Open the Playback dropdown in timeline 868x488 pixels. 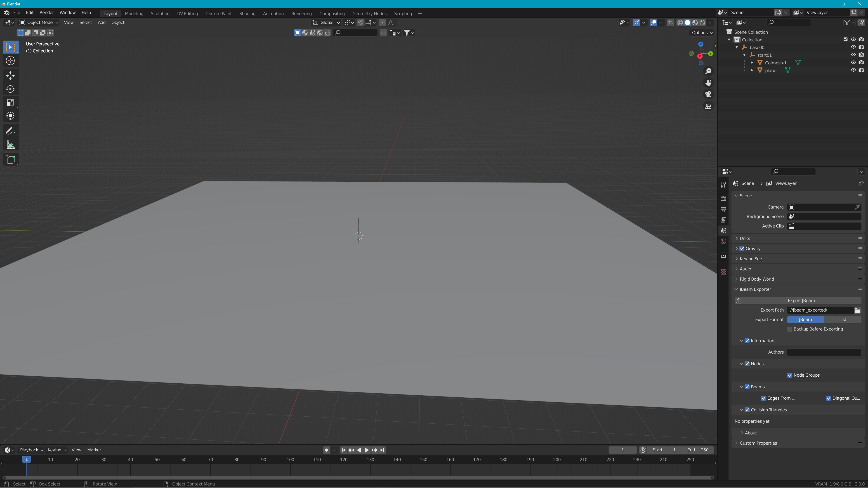coord(31,450)
